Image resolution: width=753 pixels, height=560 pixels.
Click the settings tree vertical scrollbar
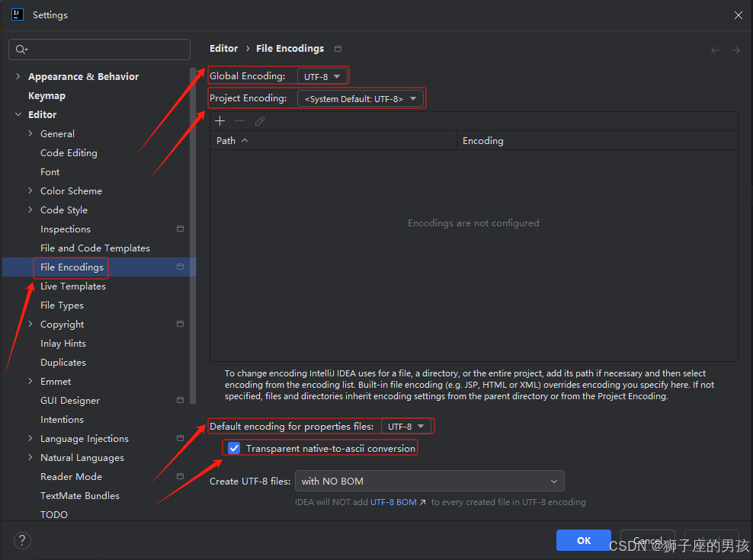193,235
